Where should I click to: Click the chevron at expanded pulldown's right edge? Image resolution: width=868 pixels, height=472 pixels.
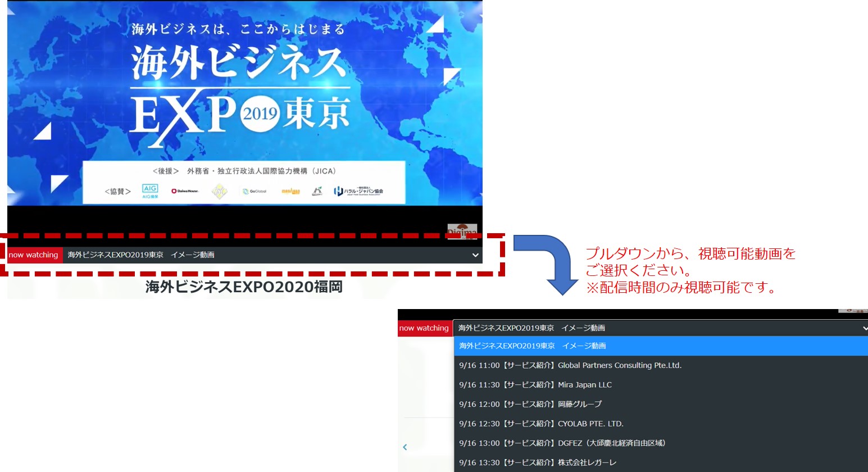[x=865, y=328]
